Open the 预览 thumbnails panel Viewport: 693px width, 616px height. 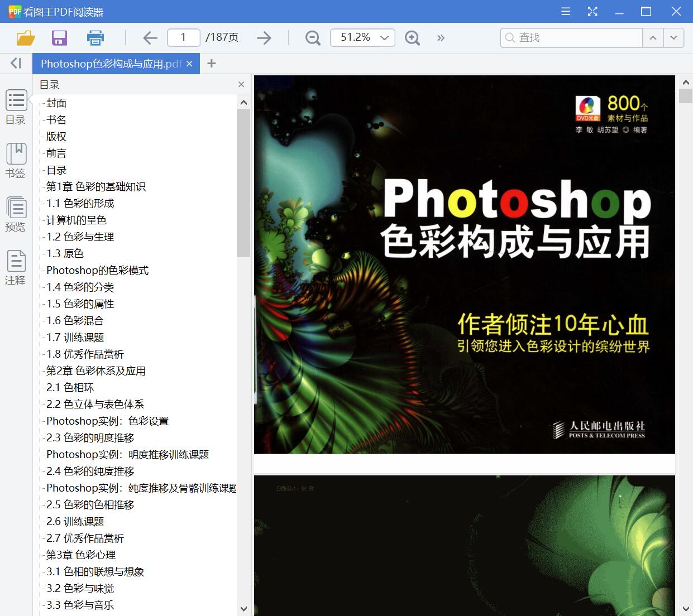pyautogui.click(x=16, y=214)
